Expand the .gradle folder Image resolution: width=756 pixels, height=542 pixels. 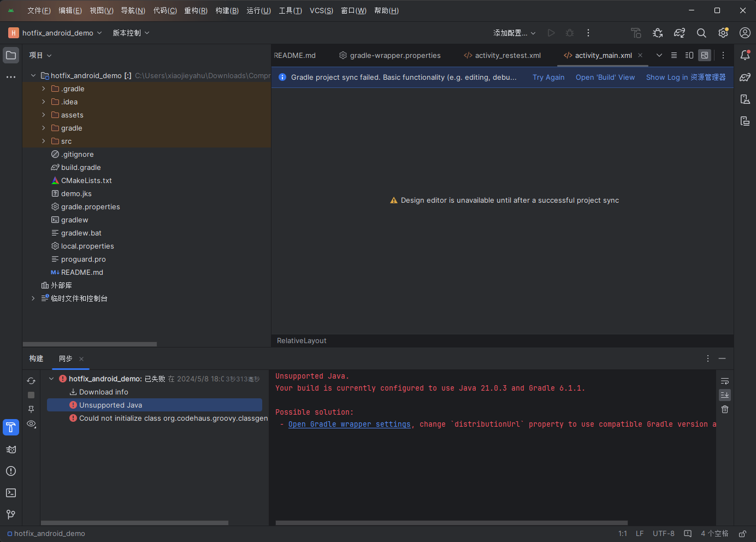pyautogui.click(x=44, y=89)
